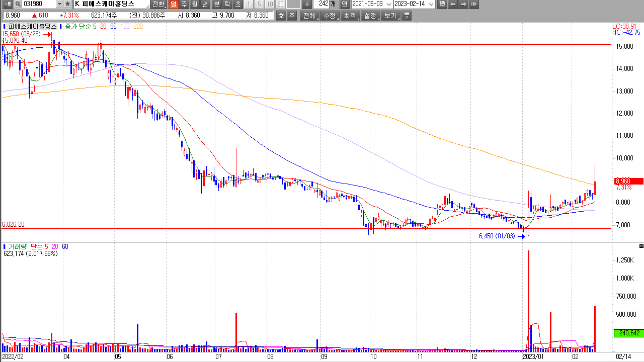Switch to weekly chart 주

click(184, 4)
